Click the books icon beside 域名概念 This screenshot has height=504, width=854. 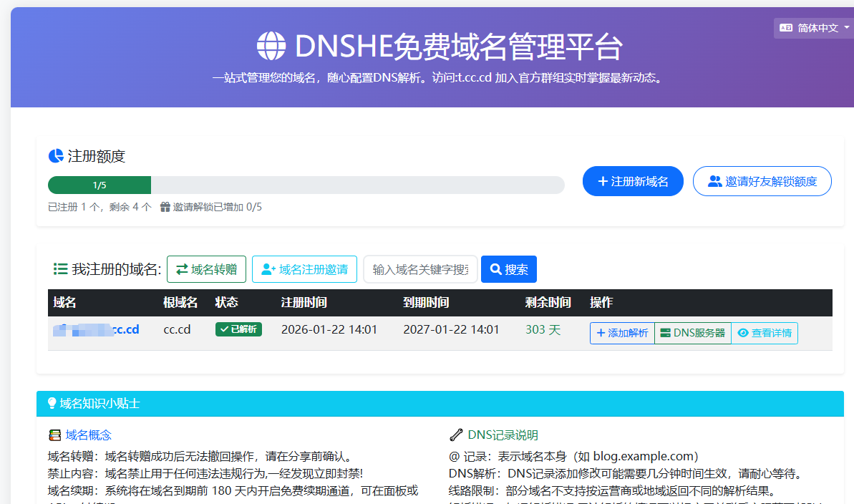[x=55, y=435]
